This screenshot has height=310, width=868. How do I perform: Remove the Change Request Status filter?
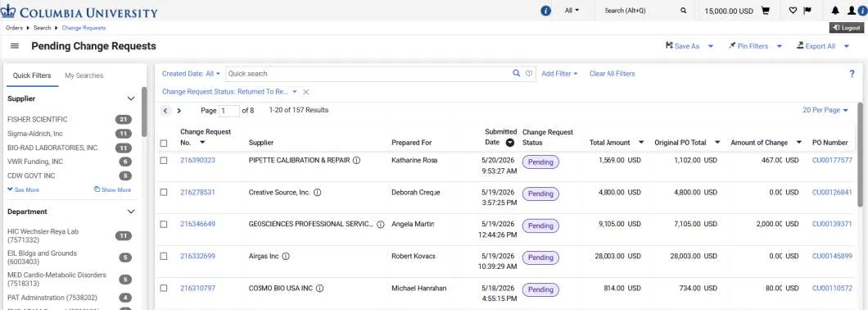tap(305, 92)
